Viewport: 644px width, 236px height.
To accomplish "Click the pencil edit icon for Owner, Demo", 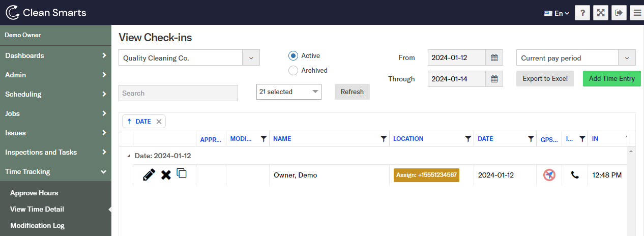I will click(x=149, y=175).
